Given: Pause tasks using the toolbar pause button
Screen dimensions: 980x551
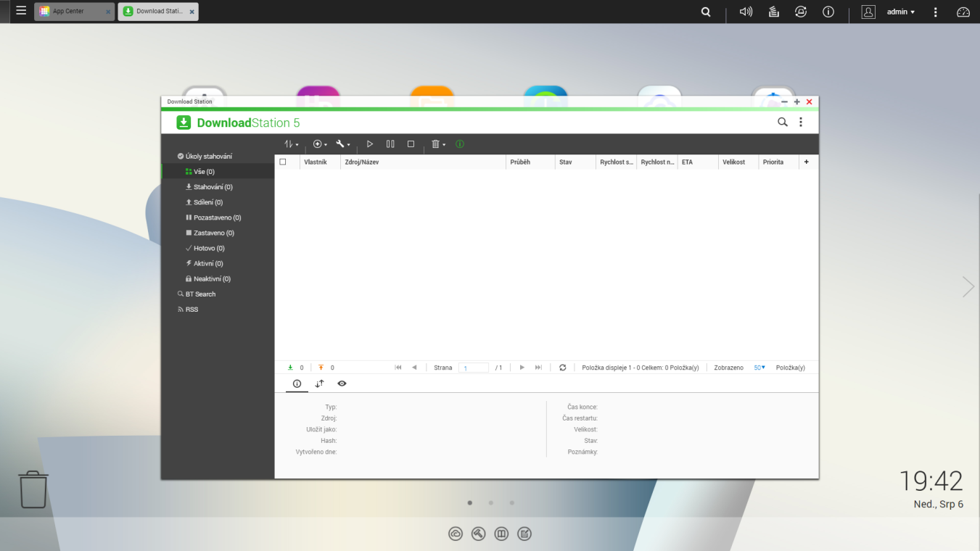Looking at the screenshot, I should tap(390, 144).
